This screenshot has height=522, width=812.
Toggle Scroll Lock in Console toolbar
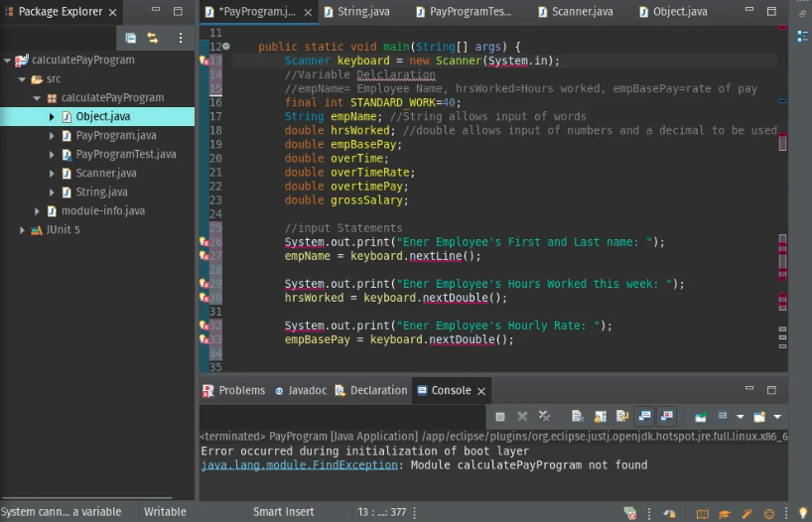tap(600, 417)
